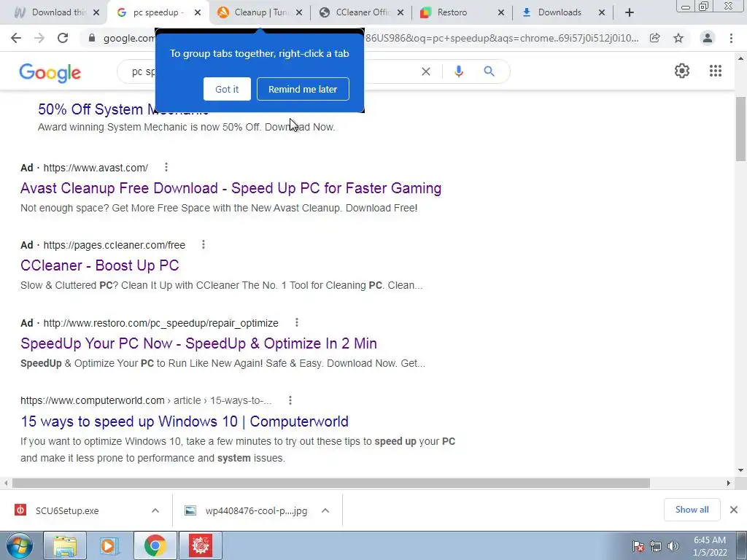
Task: Open options for the Computerworld result
Action: coord(290,400)
